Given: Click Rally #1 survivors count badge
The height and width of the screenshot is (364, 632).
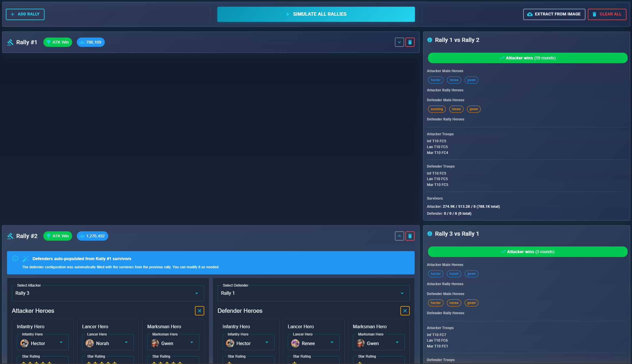Looking at the screenshot, I should (x=90, y=42).
